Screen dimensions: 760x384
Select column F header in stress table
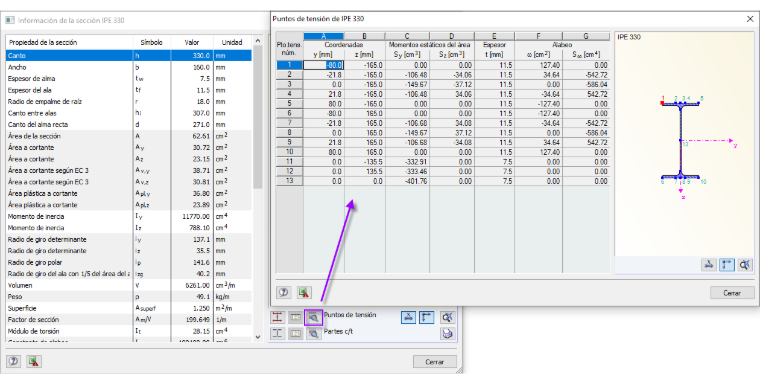pyautogui.click(x=538, y=36)
